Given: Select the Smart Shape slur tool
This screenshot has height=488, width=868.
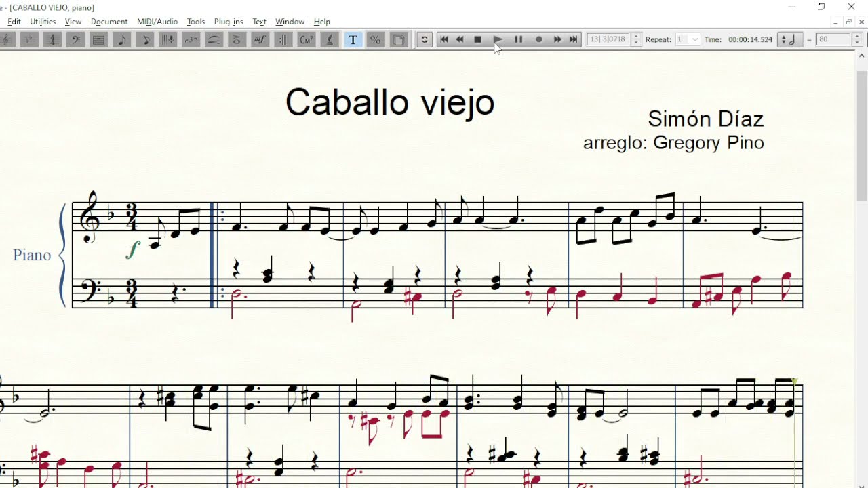Looking at the screenshot, I should pos(214,40).
